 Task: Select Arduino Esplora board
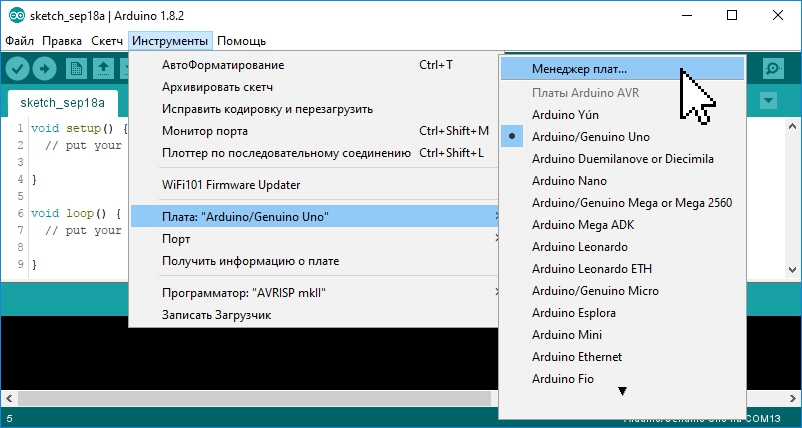click(x=622, y=312)
